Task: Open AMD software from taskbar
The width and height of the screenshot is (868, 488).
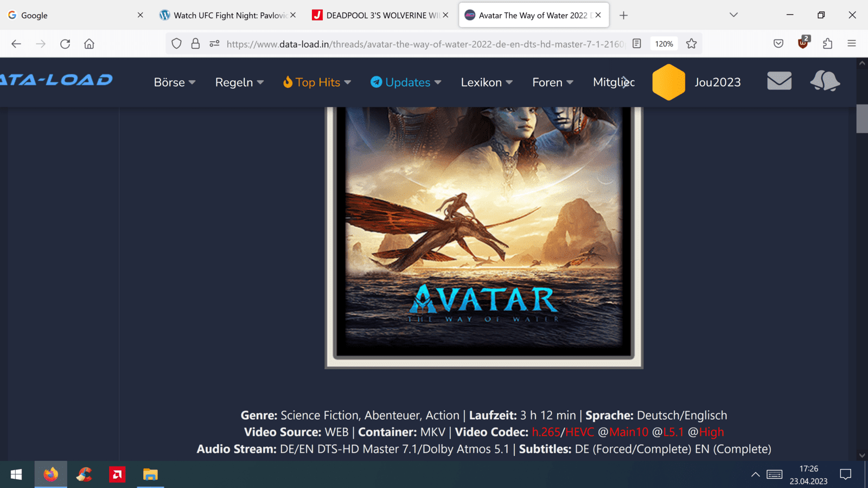Action: coord(117,474)
